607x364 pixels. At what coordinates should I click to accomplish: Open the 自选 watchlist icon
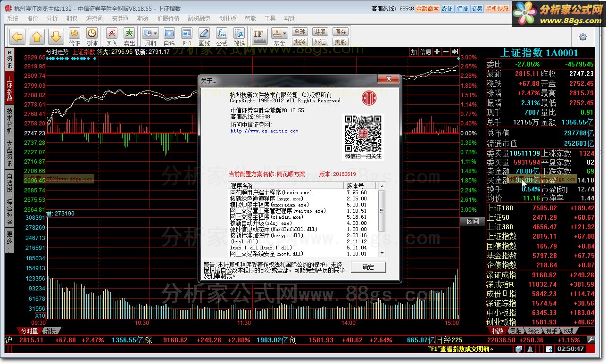point(169,37)
